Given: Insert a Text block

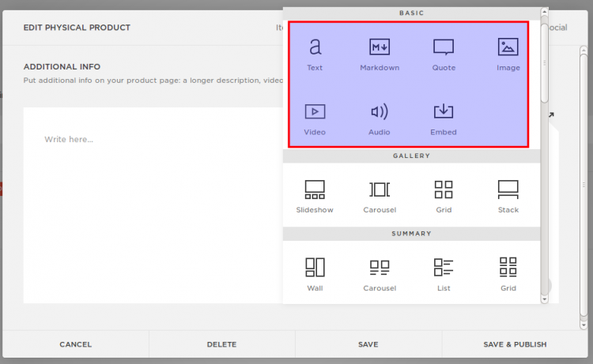Looking at the screenshot, I should [315, 54].
